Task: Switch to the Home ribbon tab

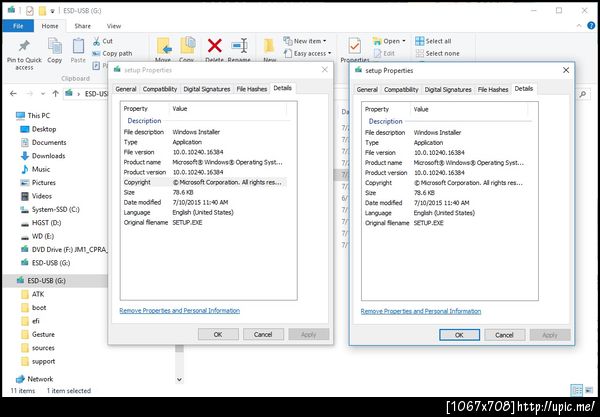Action: pos(50,26)
